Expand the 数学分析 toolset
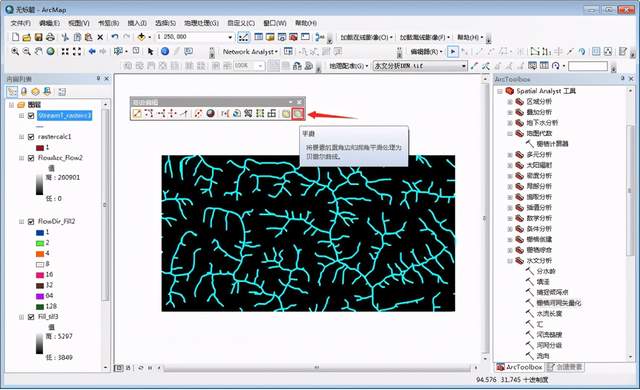 click(510, 218)
